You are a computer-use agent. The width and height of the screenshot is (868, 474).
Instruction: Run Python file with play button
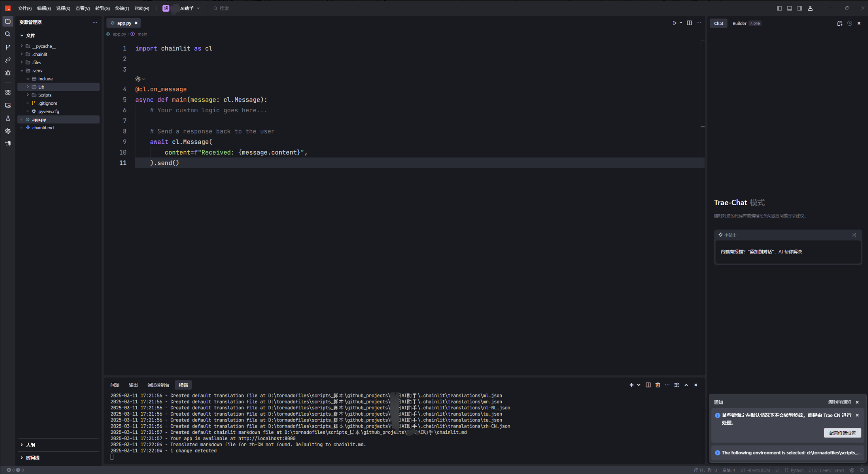pyautogui.click(x=674, y=23)
